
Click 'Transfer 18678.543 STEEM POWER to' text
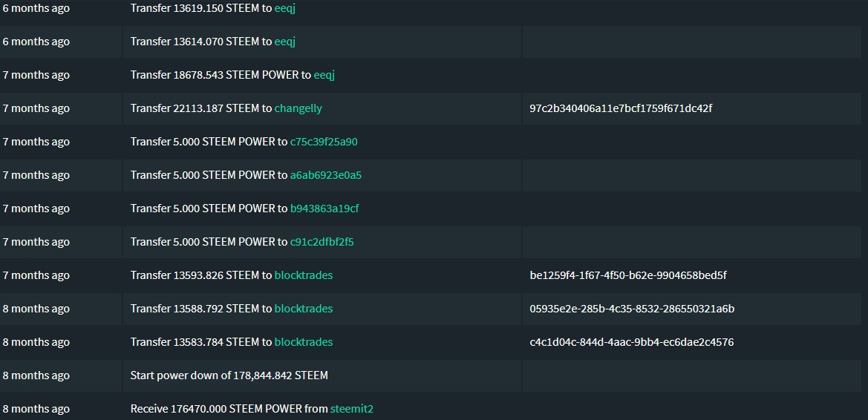(x=221, y=75)
